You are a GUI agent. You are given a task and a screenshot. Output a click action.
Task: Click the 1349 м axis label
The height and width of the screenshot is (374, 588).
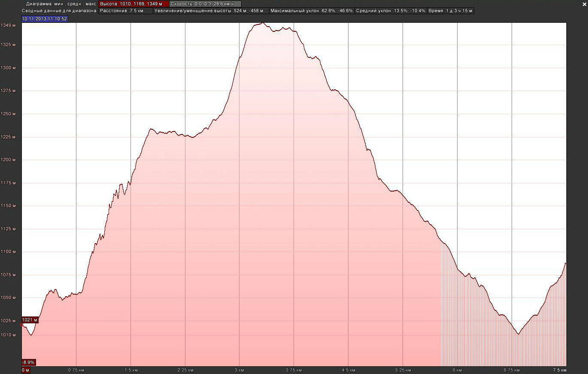coord(8,26)
